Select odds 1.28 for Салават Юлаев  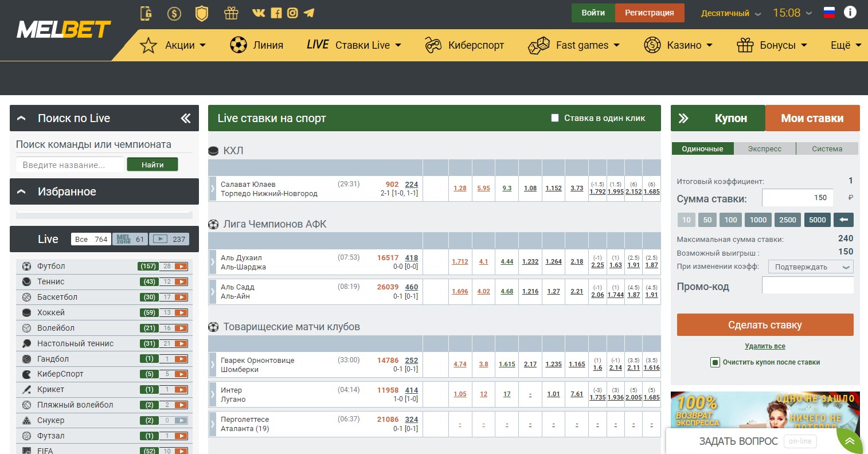[x=460, y=188]
